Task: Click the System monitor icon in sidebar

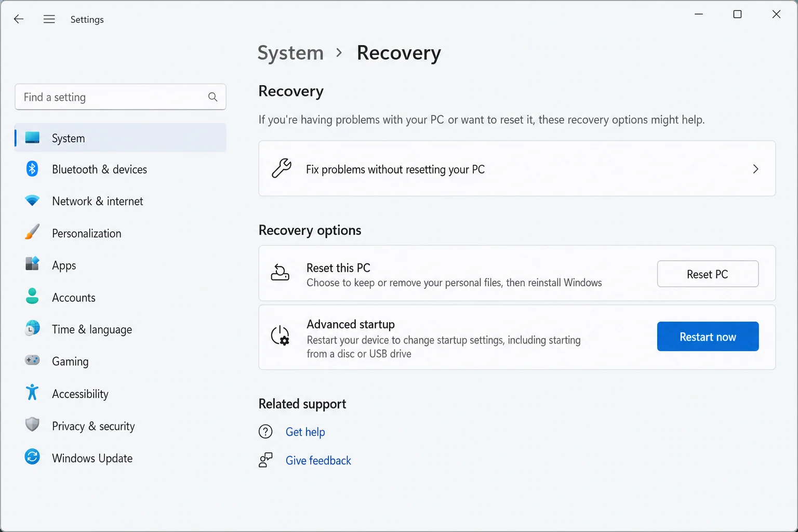Action: point(32,138)
